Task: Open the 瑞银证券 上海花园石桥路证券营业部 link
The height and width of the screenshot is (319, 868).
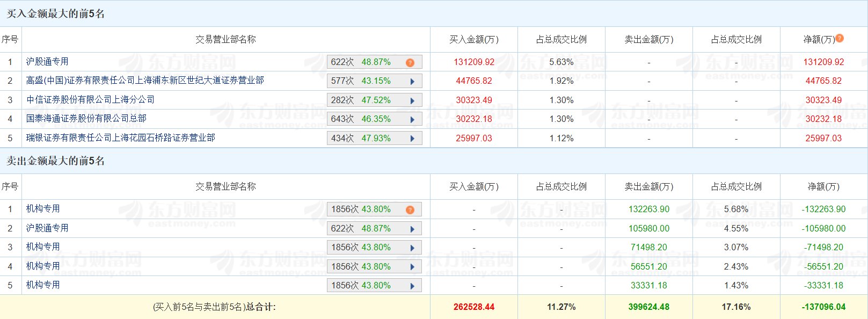Action: click(x=121, y=138)
